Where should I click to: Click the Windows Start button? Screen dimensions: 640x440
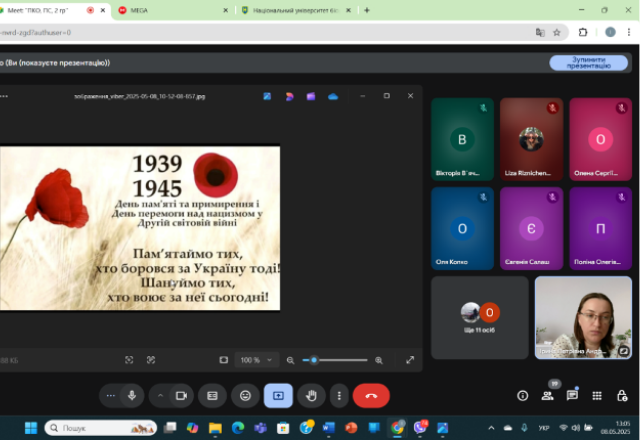(x=30, y=428)
